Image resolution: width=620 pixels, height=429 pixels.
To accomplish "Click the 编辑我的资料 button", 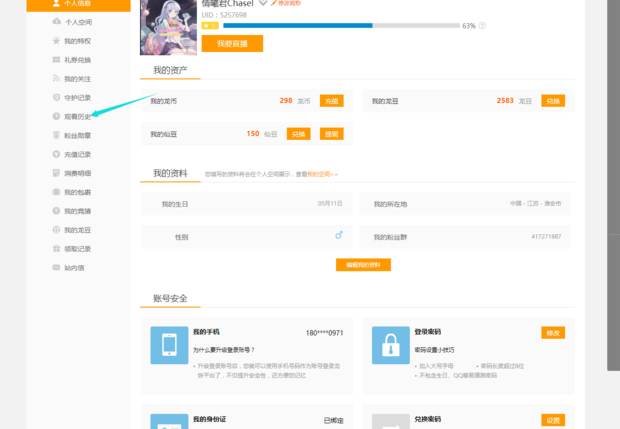I will 363,265.
